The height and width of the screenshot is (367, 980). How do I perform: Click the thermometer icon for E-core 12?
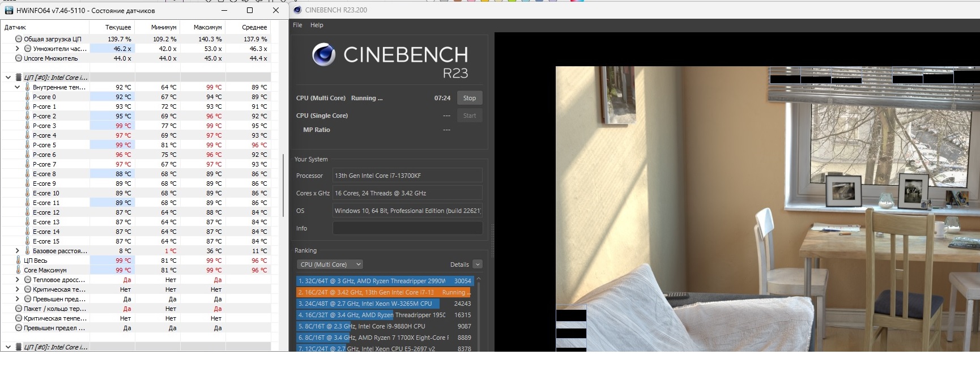click(x=27, y=212)
